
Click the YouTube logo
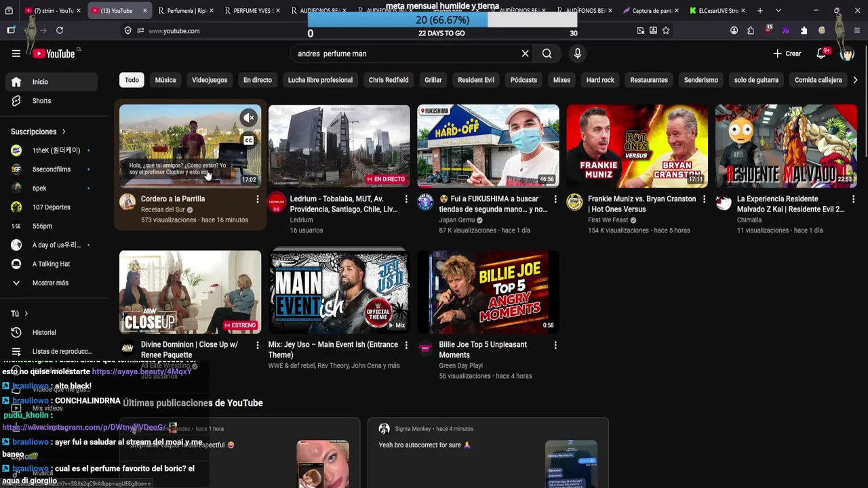click(x=54, y=54)
